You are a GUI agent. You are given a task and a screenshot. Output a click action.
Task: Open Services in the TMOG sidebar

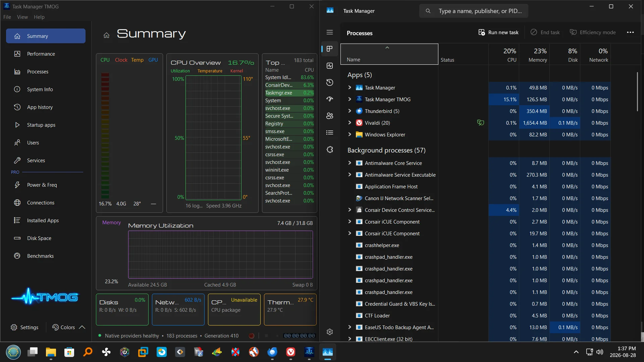pyautogui.click(x=46, y=160)
